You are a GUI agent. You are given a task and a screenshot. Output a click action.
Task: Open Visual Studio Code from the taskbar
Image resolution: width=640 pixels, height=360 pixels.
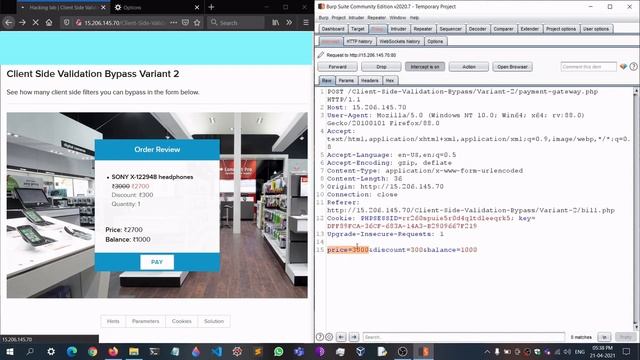click(x=217, y=351)
